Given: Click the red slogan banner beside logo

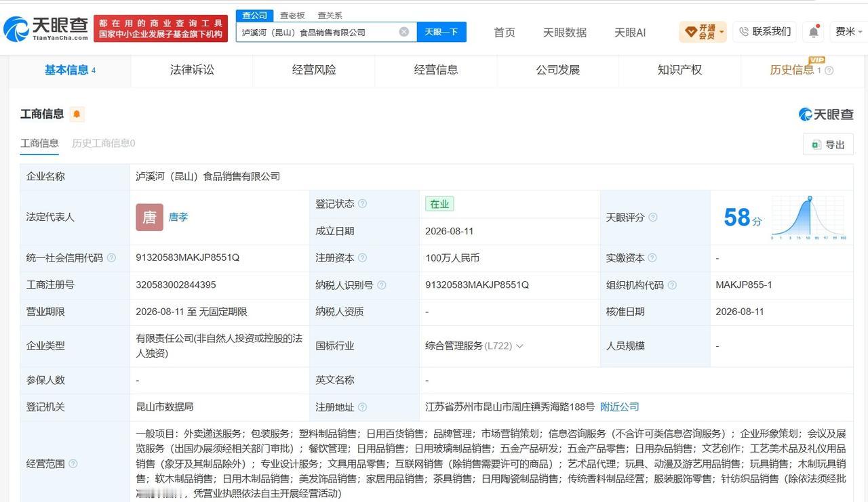Looking at the screenshot, I should [x=161, y=28].
